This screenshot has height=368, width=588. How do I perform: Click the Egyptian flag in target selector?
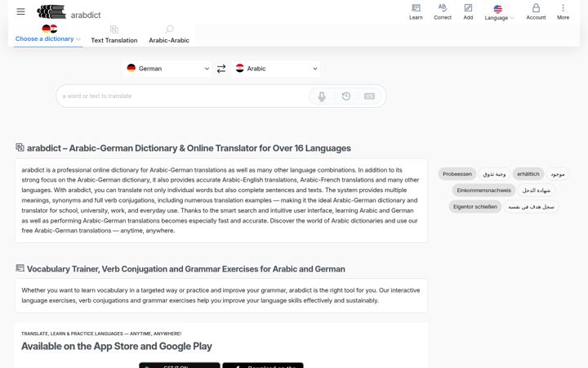pos(239,68)
